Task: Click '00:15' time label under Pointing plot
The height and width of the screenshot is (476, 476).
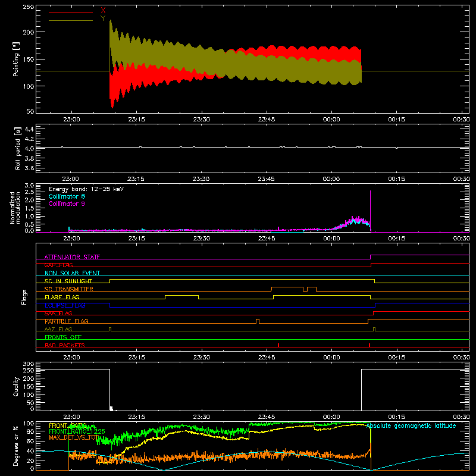Action: pos(396,120)
